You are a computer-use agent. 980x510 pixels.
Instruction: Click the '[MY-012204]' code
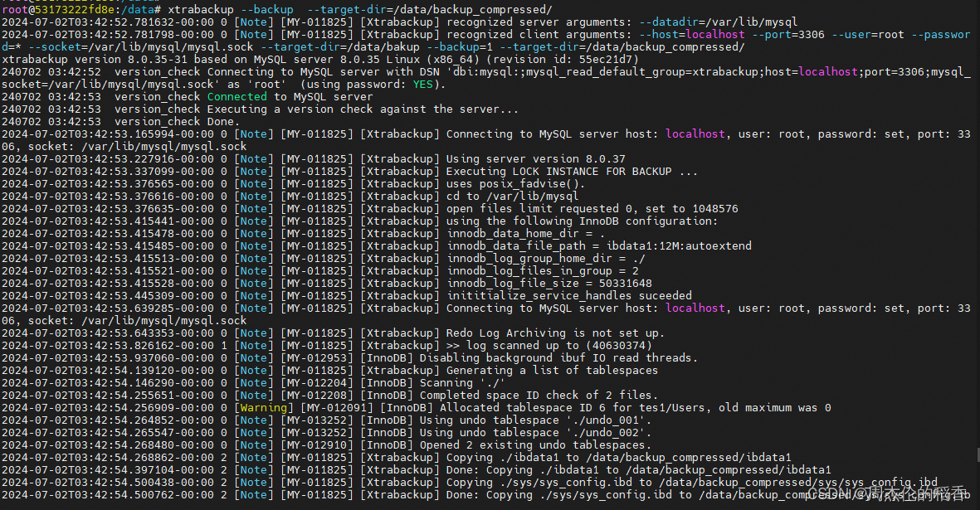coord(317,385)
